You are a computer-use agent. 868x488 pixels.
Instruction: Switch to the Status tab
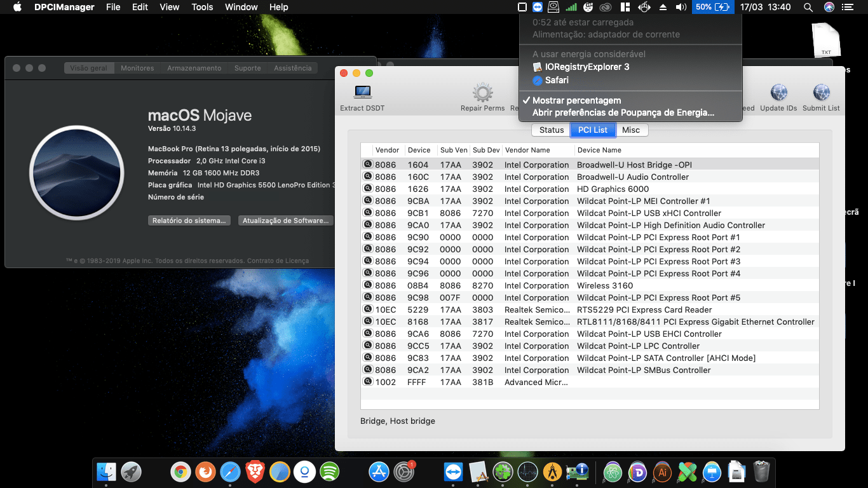point(550,130)
